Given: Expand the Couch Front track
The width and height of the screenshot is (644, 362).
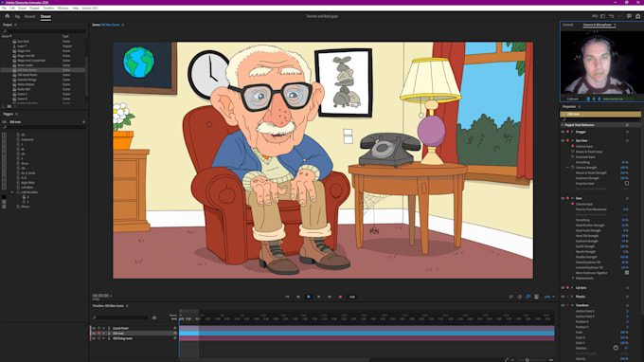Looking at the screenshot, I should click(x=103, y=328).
